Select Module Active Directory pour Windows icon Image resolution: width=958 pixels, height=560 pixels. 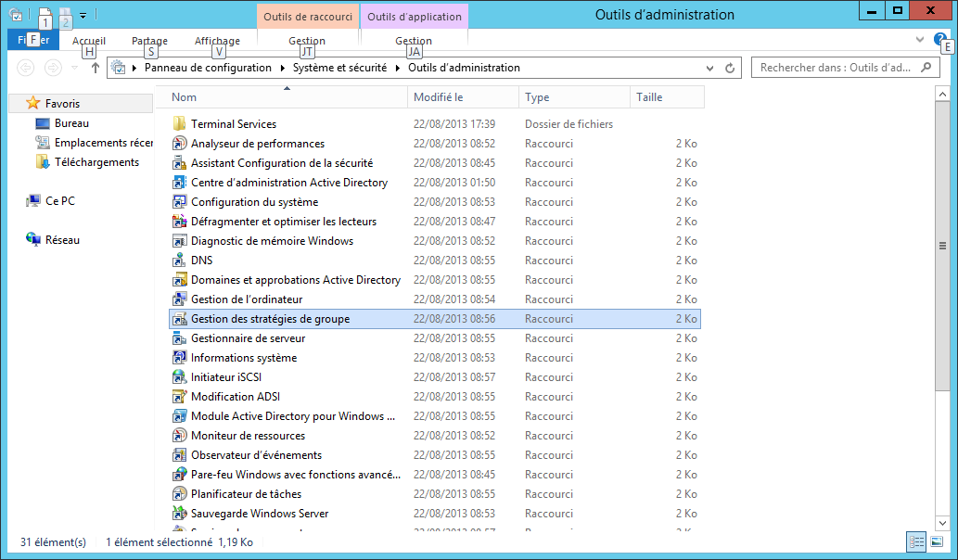179,416
